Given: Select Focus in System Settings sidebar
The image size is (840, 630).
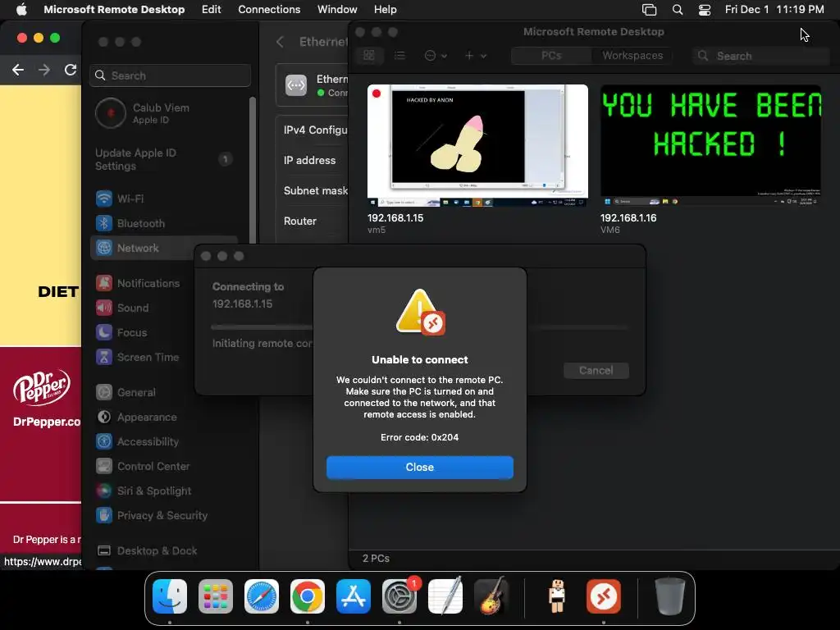Looking at the screenshot, I should pyautogui.click(x=144, y=333).
